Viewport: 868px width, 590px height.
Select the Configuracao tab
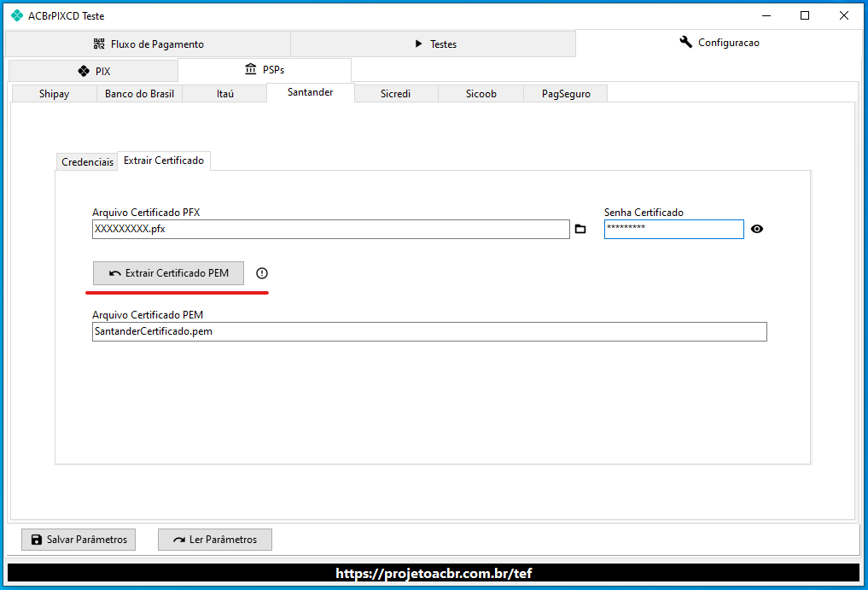719,43
